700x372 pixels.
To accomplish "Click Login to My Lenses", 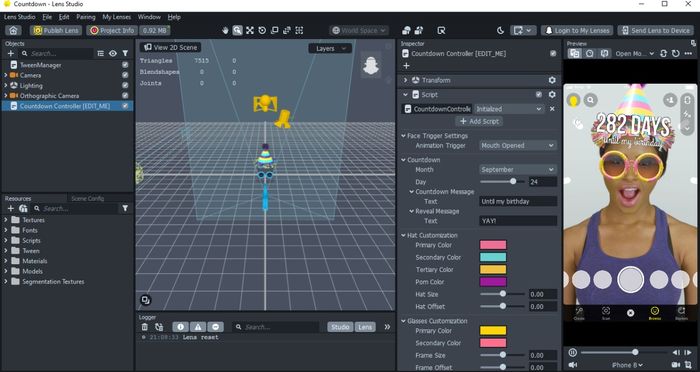I will click(x=577, y=30).
